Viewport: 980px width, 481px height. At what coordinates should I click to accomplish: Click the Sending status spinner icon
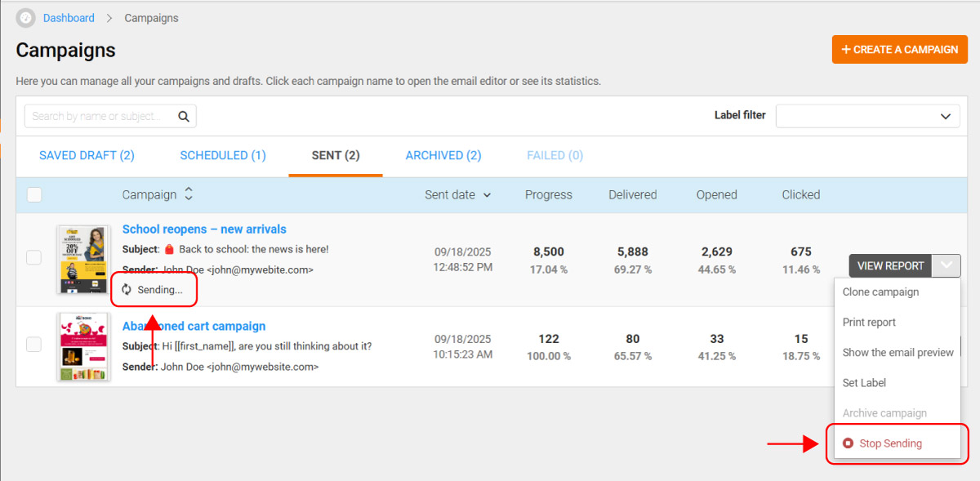point(127,289)
